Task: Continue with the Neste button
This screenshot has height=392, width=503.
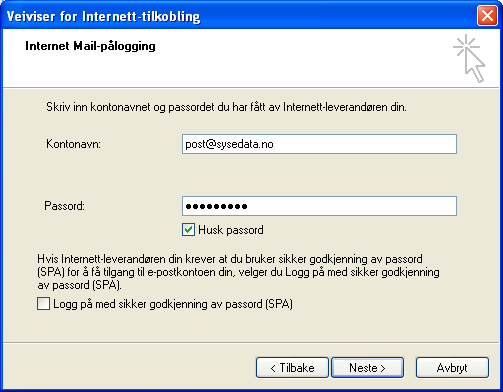Action: tap(367, 368)
